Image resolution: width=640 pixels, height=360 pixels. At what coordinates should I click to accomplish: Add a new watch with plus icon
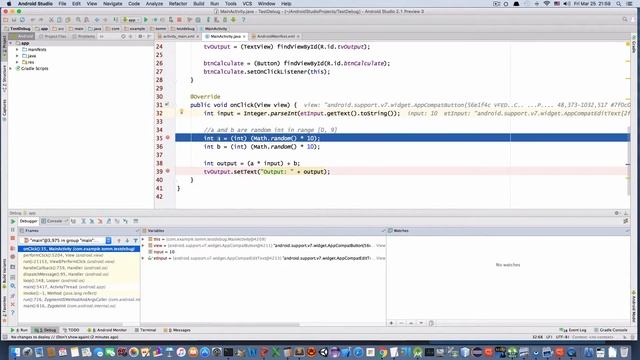(x=391, y=323)
